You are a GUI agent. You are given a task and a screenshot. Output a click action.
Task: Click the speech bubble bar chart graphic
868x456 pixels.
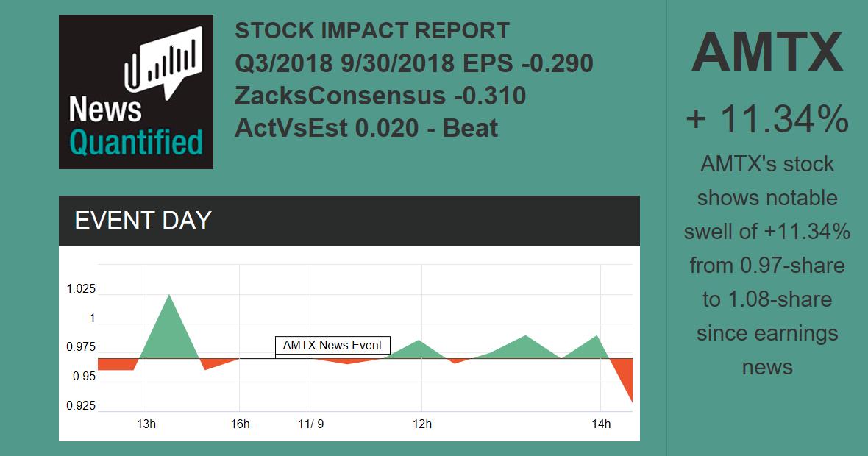[x=163, y=62]
